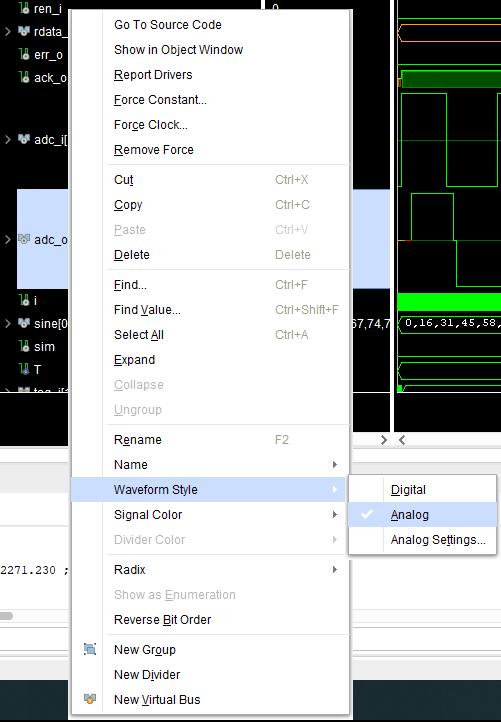Choose Force Constant option
501x722 pixels.
(210, 99)
